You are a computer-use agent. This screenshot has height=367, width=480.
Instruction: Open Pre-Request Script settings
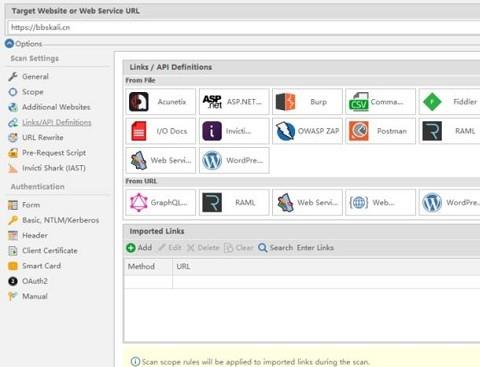(x=54, y=153)
